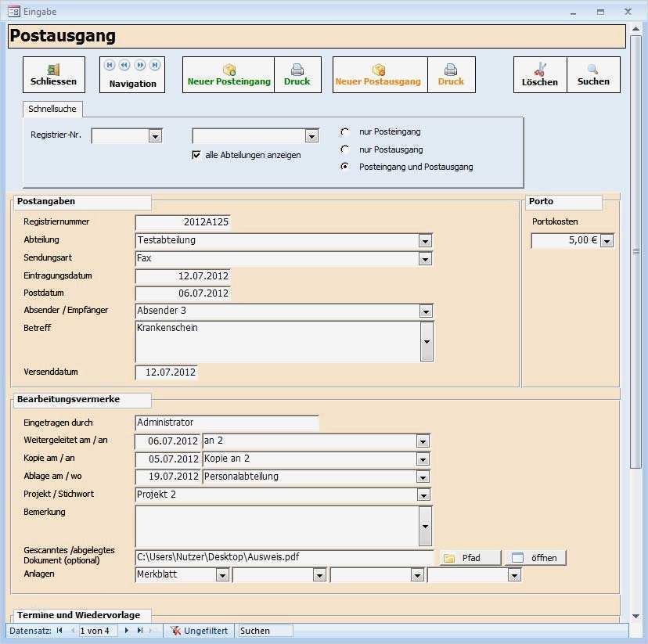The height and width of the screenshot is (644, 648).
Task: Select the Schnellsuche tab
Action: click(52, 109)
